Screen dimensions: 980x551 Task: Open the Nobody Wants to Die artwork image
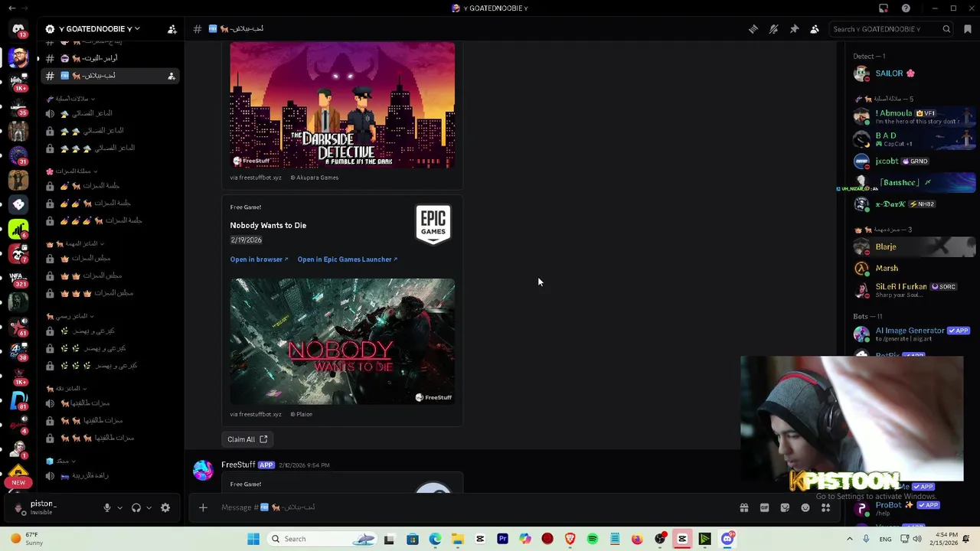point(342,341)
